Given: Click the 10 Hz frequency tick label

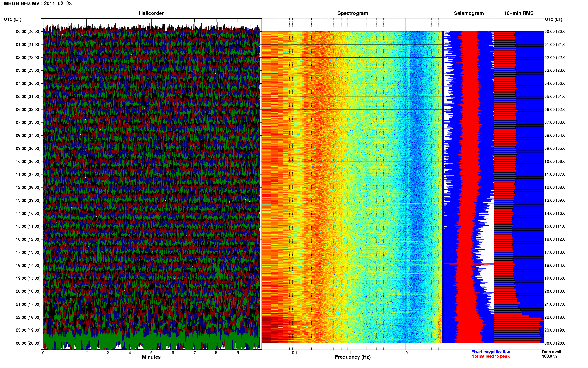Looking at the screenshot, I should point(405,353).
